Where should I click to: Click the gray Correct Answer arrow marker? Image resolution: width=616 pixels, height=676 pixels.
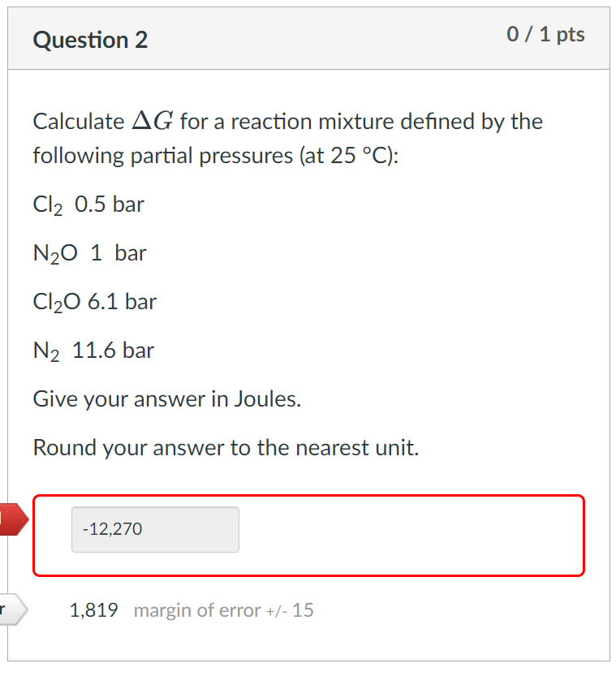point(11,609)
